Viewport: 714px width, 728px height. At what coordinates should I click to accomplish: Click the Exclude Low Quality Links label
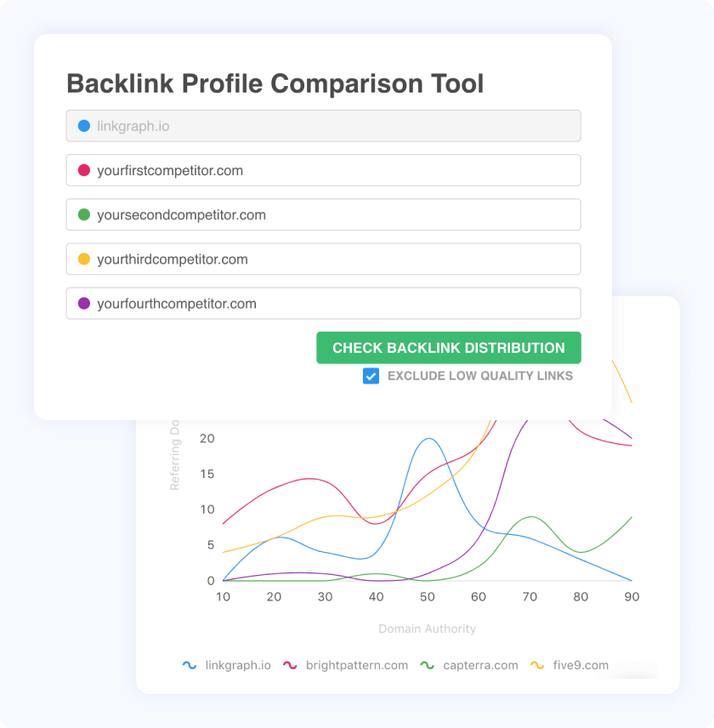480,376
